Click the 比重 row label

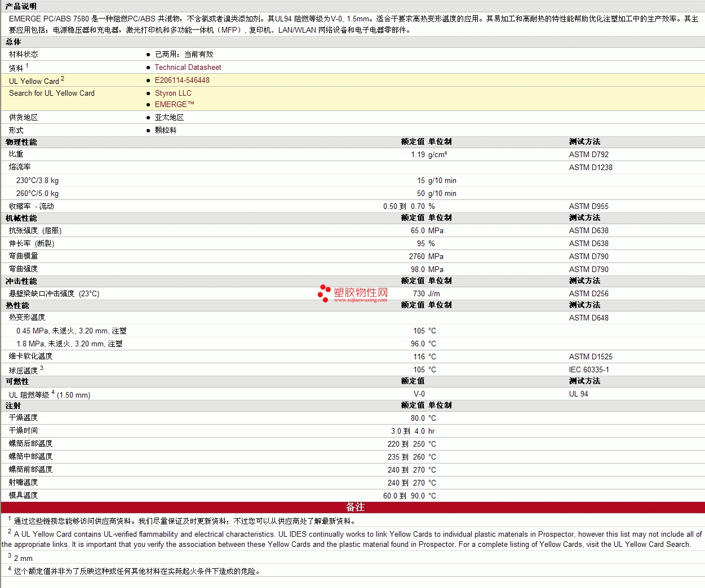pos(16,154)
